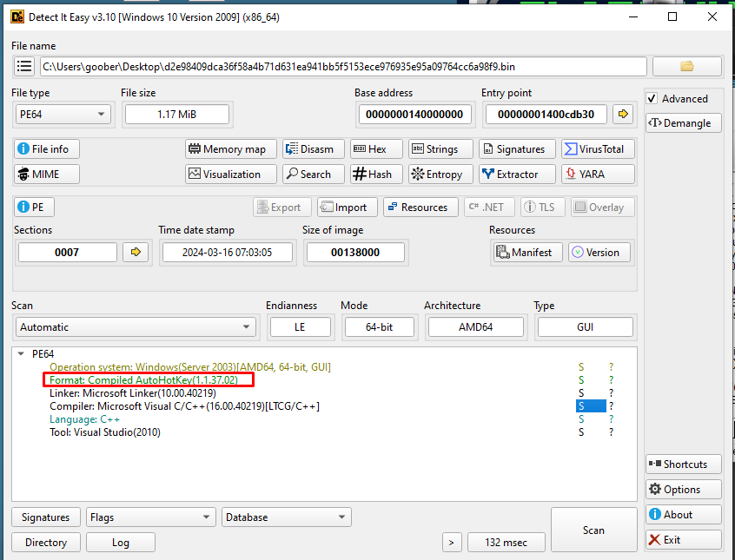Open PE Resources viewer
The image size is (735, 560).
click(420, 208)
